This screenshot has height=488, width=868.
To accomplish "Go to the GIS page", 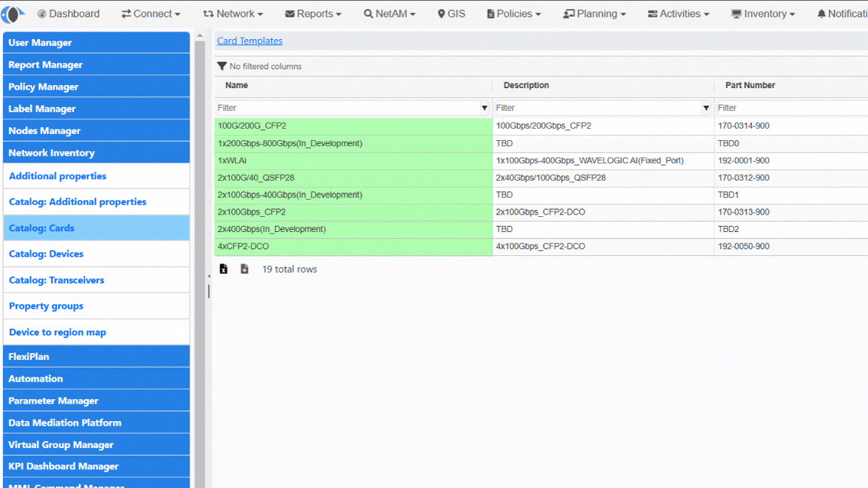I will pos(451,14).
